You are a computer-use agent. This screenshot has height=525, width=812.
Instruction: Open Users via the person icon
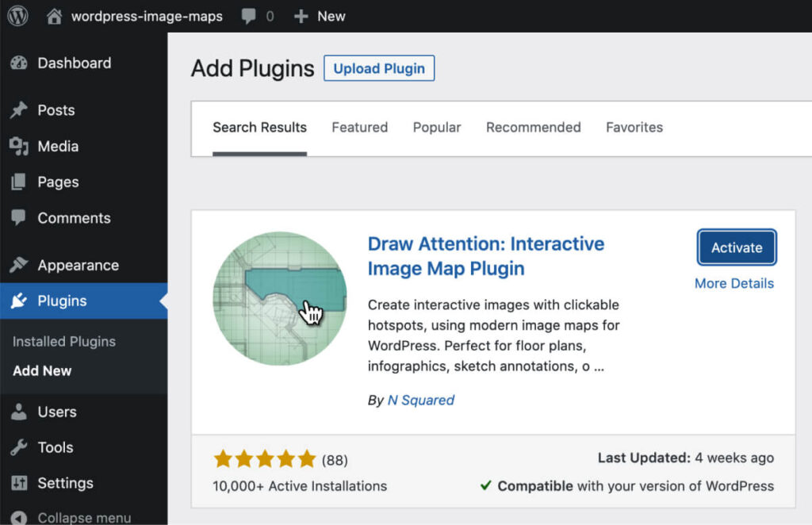(20, 411)
